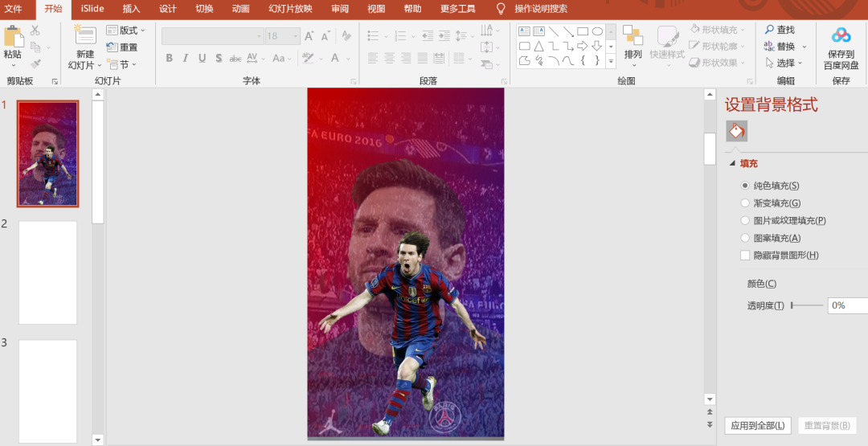Screen dimensions: 868x446
Task: Switch to the Design tab
Action: coord(168,9)
